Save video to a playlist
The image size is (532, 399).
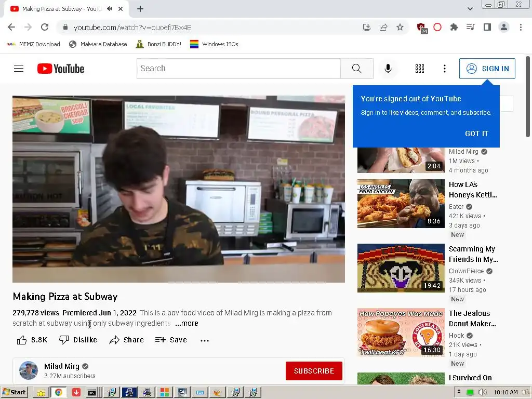click(x=171, y=340)
